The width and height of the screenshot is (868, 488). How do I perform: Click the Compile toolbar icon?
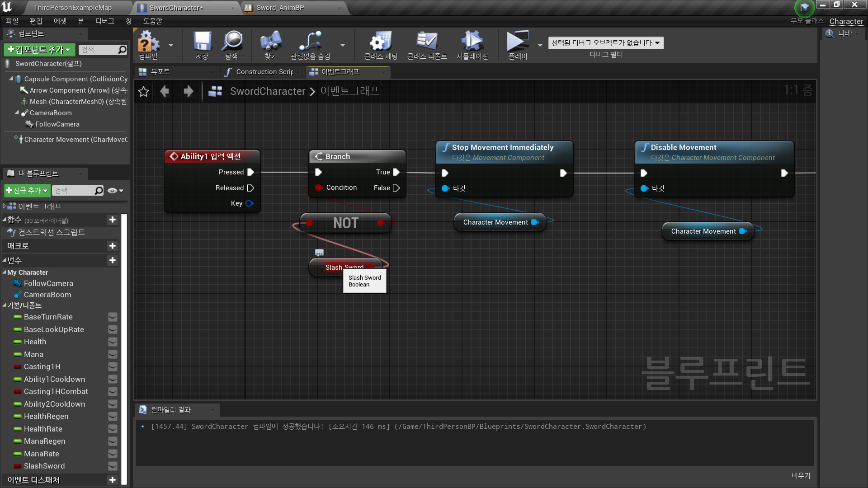coord(148,42)
